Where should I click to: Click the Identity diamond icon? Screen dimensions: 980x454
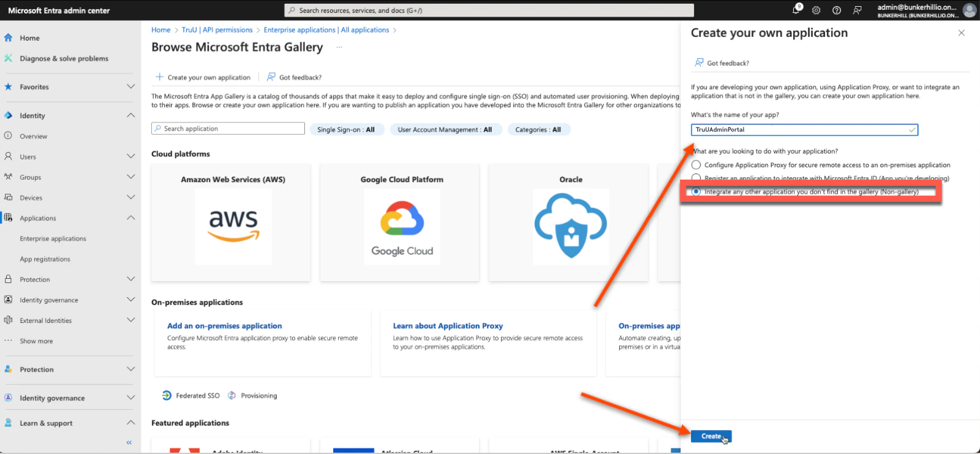point(8,115)
